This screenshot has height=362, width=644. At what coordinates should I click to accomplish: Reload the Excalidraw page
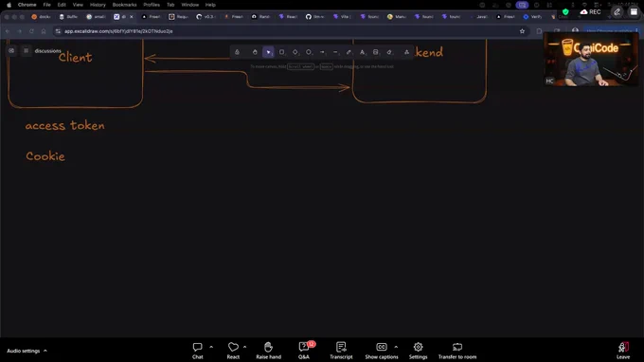[31, 31]
